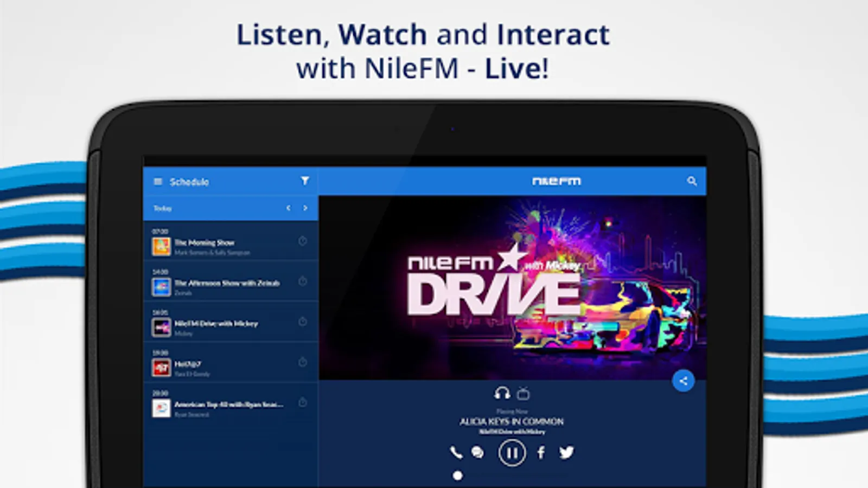
Task: Call the station with the phone icon
Action: click(x=456, y=452)
